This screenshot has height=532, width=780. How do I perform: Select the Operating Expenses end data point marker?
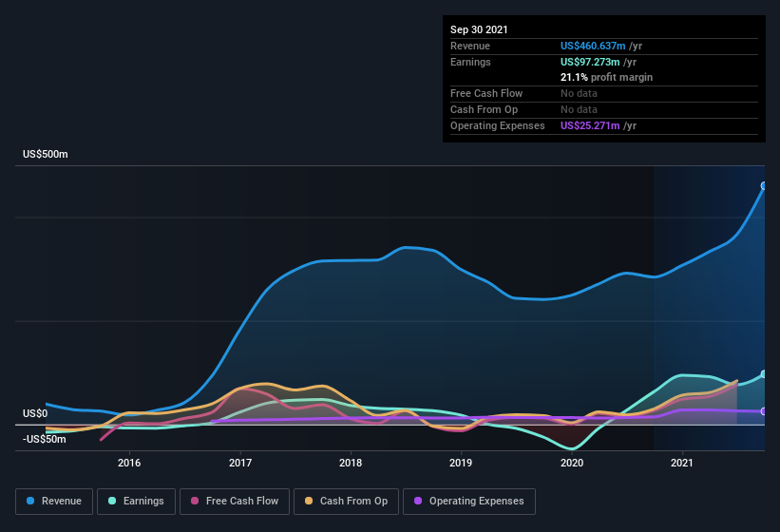(764, 411)
